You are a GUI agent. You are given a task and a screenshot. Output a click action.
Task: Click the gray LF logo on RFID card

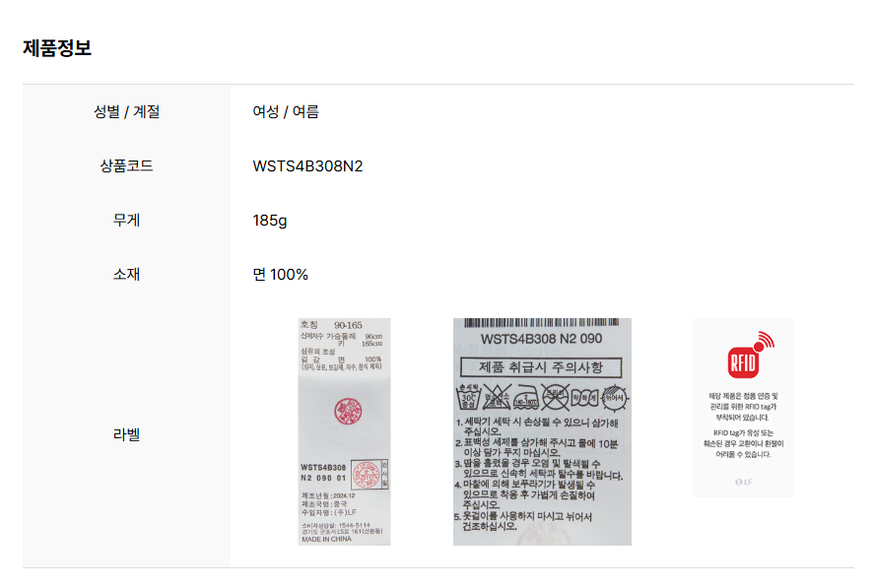pos(743,483)
